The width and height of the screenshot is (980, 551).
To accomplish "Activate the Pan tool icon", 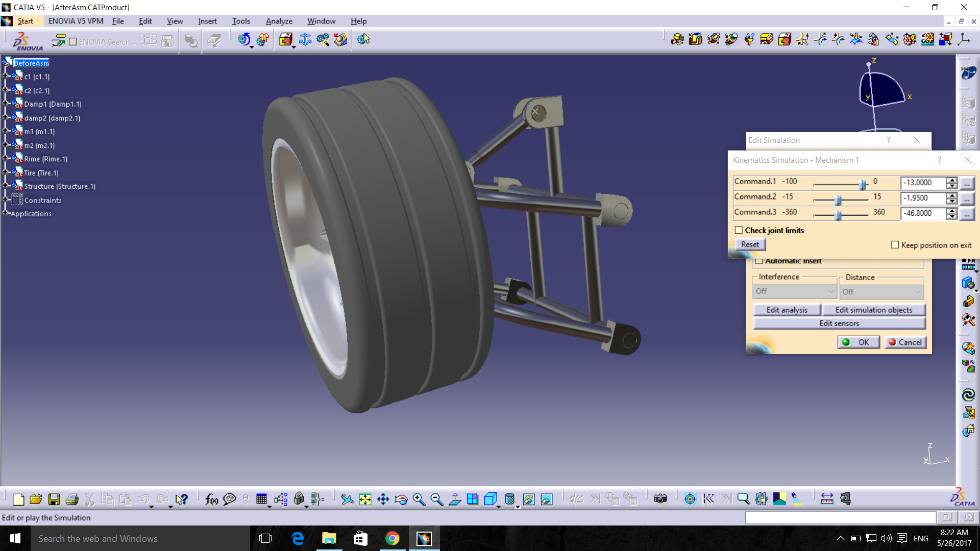I will click(x=383, y=499).
